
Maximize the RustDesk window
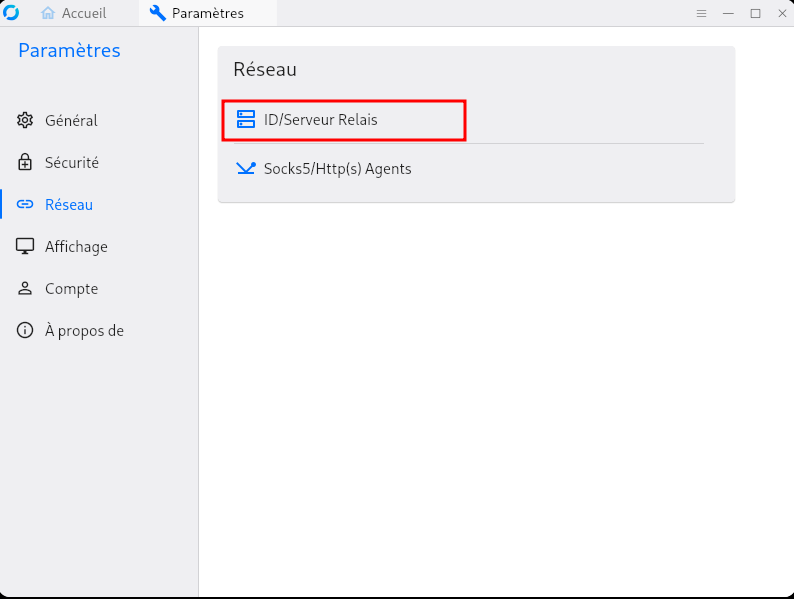click(755, 13)
